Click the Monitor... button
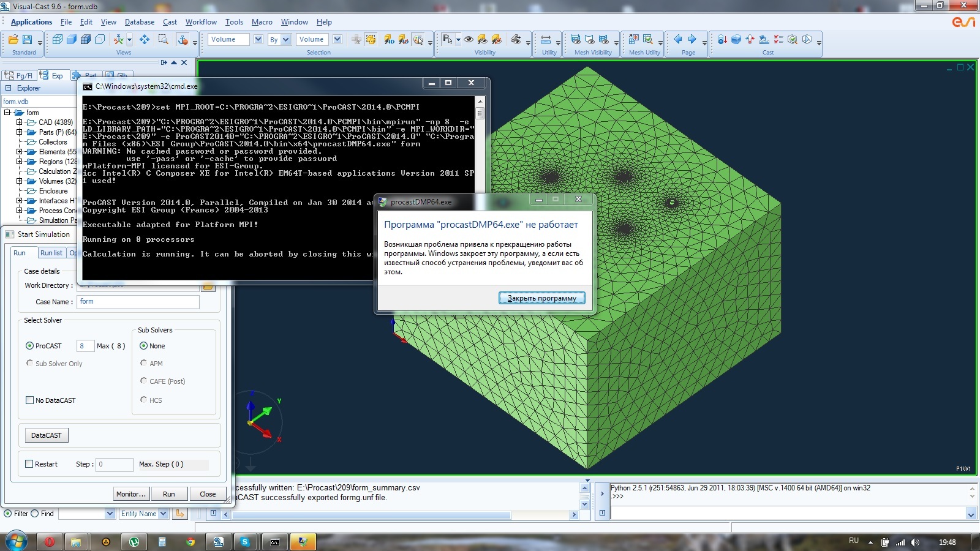980x551 pixels. click(x=131, y=494)
